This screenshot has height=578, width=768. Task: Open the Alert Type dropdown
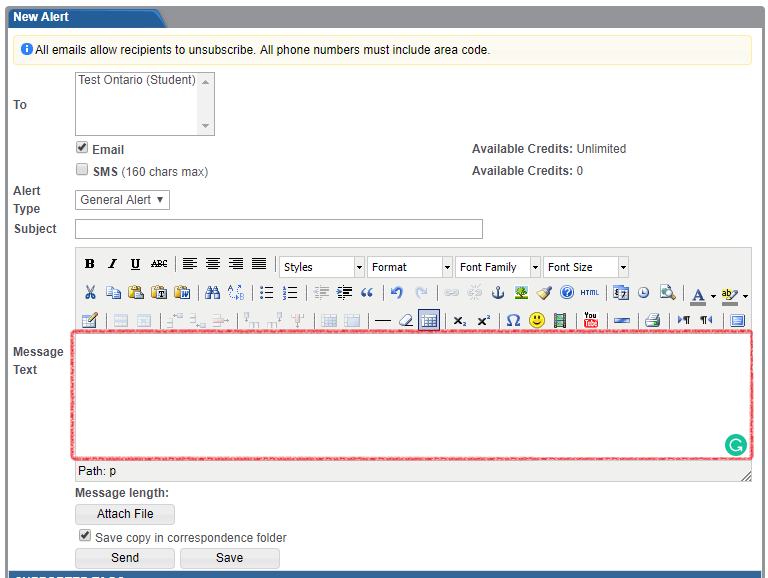click(122, 200)
